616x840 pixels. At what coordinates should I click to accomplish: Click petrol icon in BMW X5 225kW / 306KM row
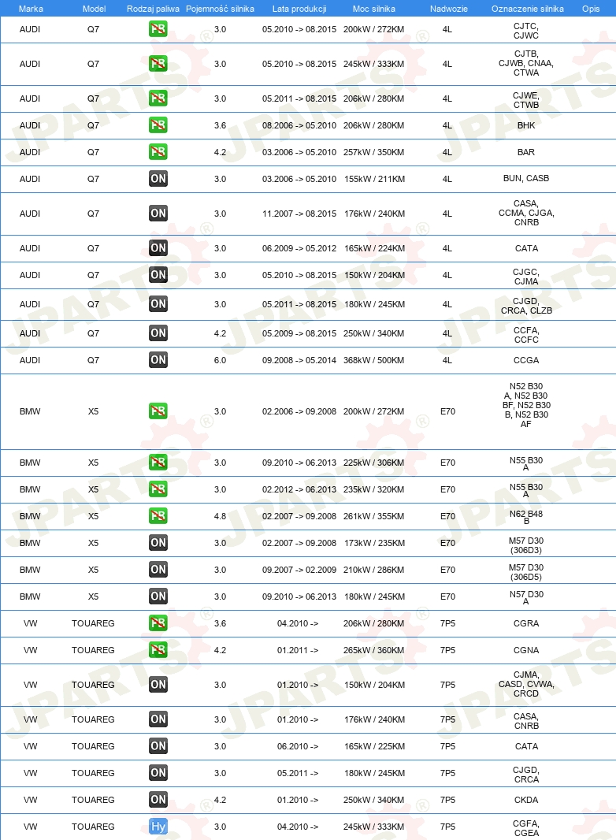coord(158,463)
